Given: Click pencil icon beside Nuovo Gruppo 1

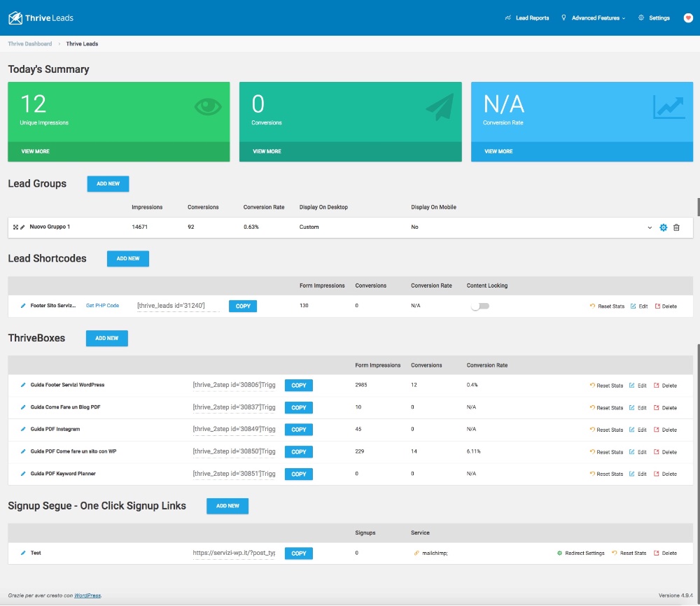Looking at the screenshot, I should 23,227.
